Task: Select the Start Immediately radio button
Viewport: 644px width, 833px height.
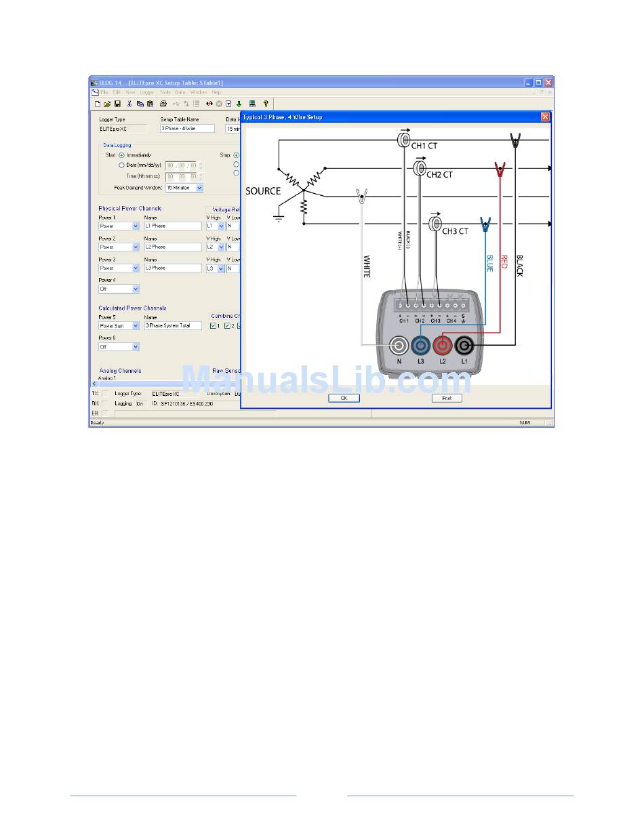Action: click(x=122, y=155)
